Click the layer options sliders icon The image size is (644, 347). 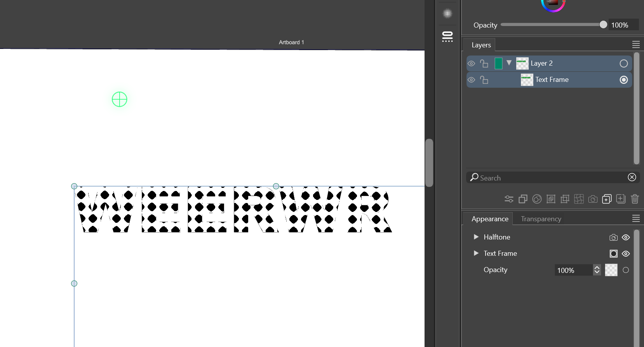(x=509, y=199)
